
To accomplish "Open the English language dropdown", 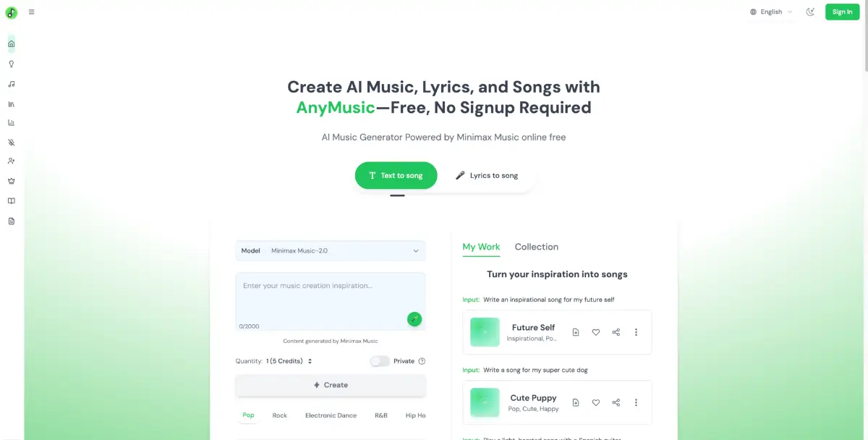I will coord(771,12).
